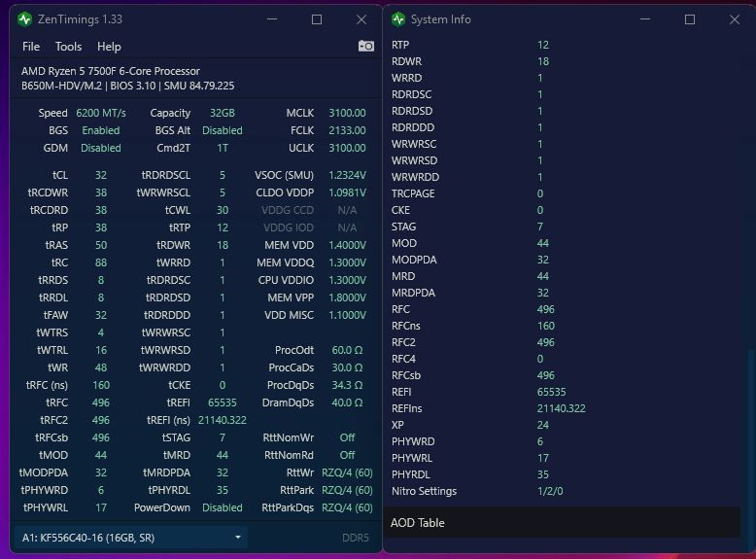Click the XP value 24 in System Info
Screen dimensions: 756x559
(543, 425)
